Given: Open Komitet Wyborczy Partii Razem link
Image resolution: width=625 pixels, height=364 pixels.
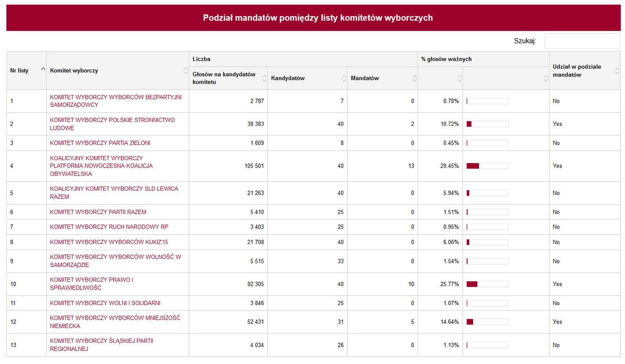Looking at the screenshot, I should tap(98, 212).
